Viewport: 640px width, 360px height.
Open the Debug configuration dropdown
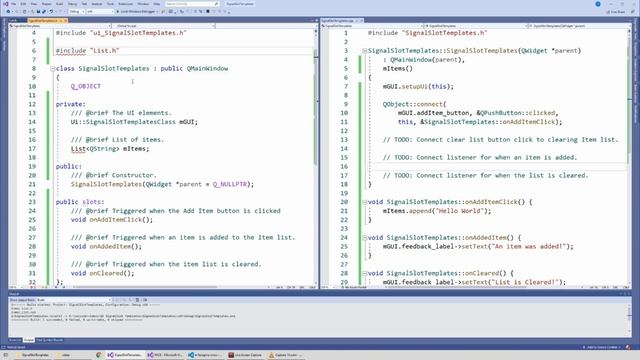pyautogui.click(x=76, y=12)
